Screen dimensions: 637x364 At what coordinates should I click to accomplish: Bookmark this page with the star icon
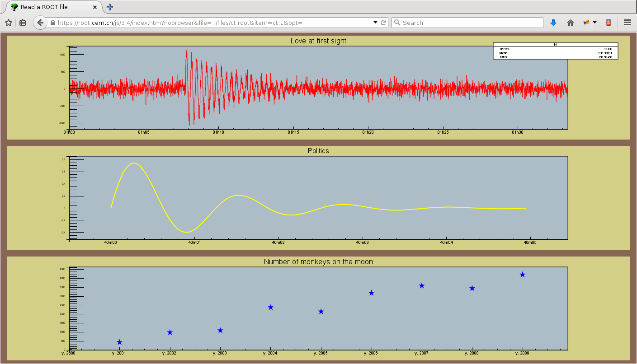point(9,23)
